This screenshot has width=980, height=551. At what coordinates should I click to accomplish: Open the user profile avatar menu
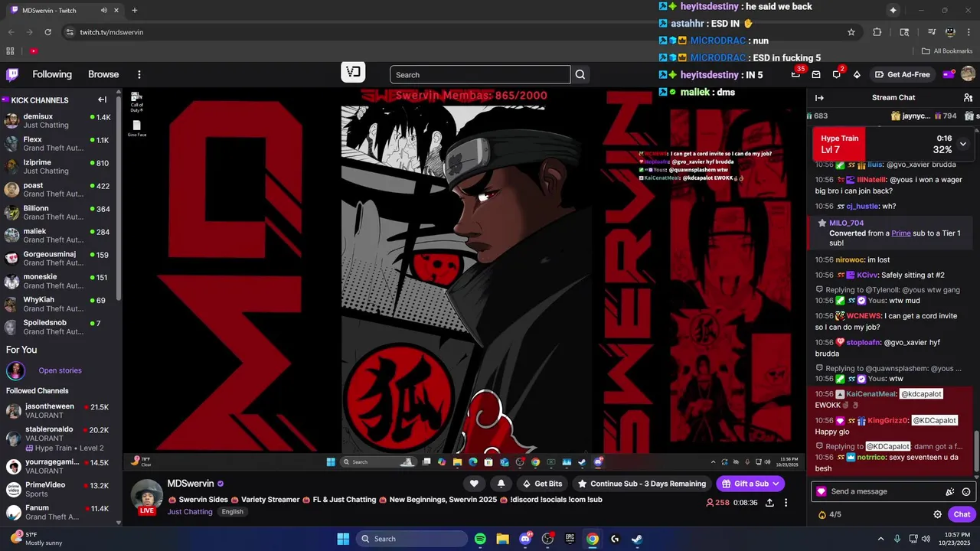[968, 74]
